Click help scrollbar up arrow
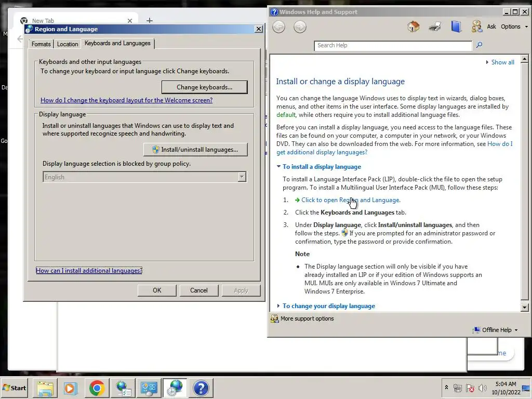This screenshot has width=532, height=399. click(x=524, y=59)
